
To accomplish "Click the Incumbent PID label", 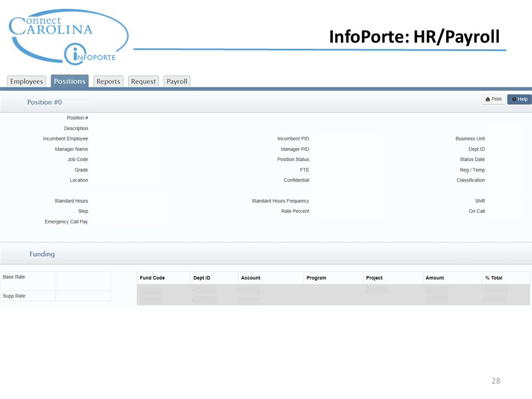I will coord(293,139).
